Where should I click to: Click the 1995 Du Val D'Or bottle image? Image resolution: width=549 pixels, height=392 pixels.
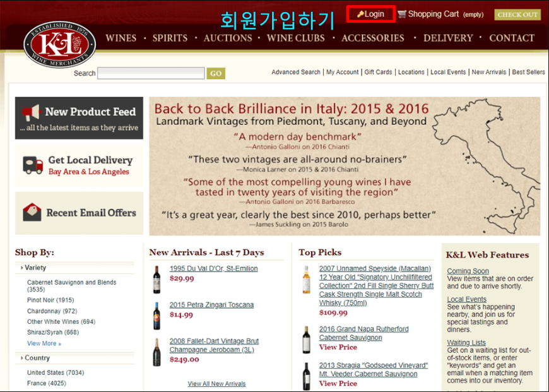157,279
